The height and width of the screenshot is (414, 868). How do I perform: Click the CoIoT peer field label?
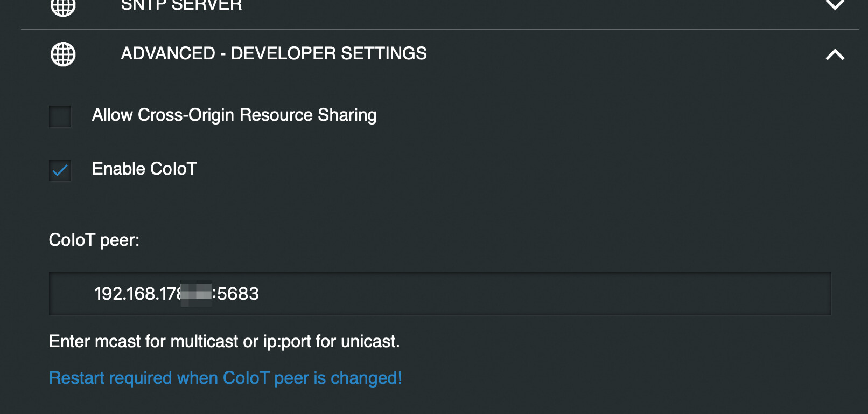pyautogui.click(x=94, y=240)
